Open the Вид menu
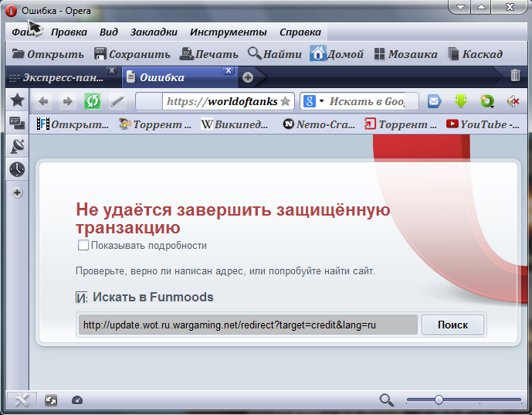Image resolution: width=532 pixels, height=415 pixels. click(x=109, y=32)
